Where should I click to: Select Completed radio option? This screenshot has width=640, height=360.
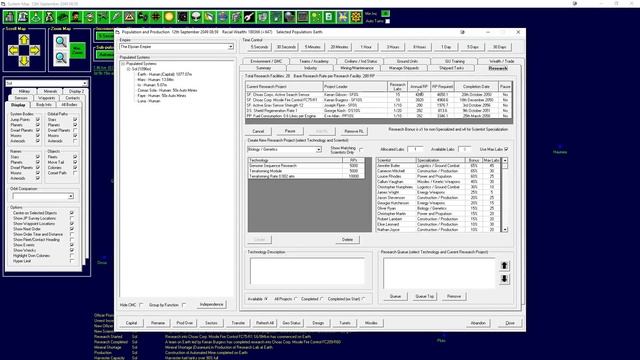(322, 299)
